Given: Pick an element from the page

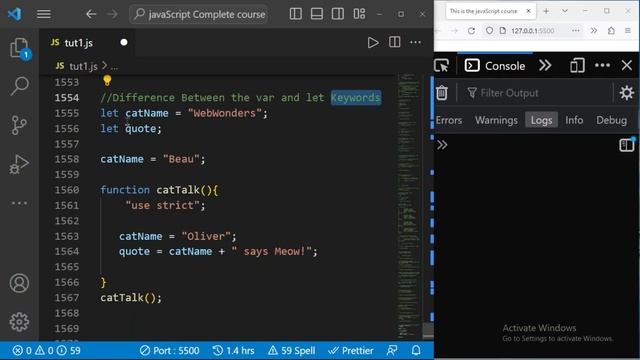Looking at the screenshot, I should pos(442,65).
